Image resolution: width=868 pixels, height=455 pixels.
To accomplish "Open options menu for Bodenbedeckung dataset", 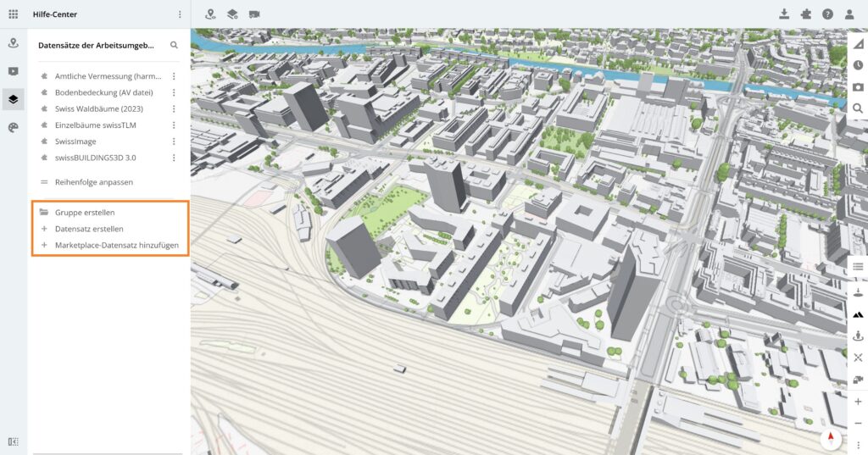I will (x=174, y=92).
